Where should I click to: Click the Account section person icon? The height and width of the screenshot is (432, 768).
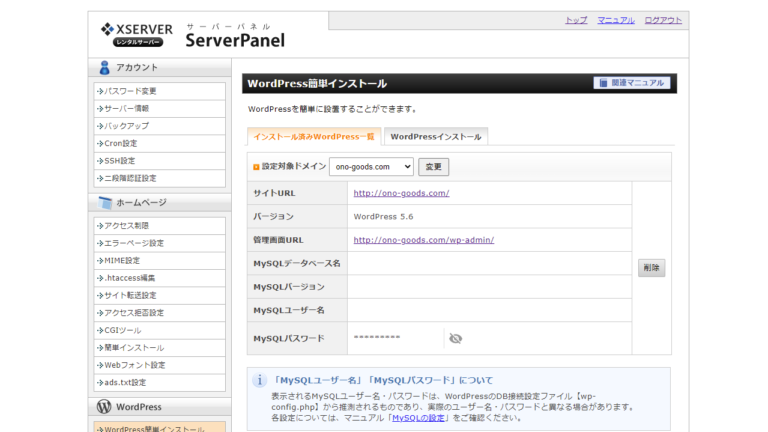click(x=104, y=68)
